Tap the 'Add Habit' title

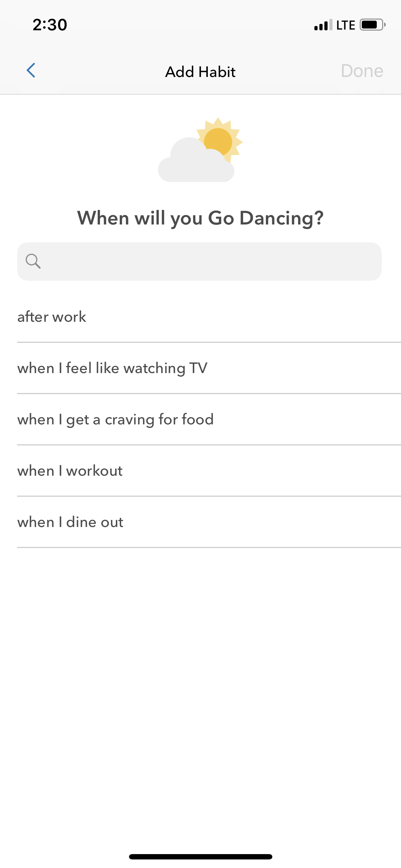point(200,72)
